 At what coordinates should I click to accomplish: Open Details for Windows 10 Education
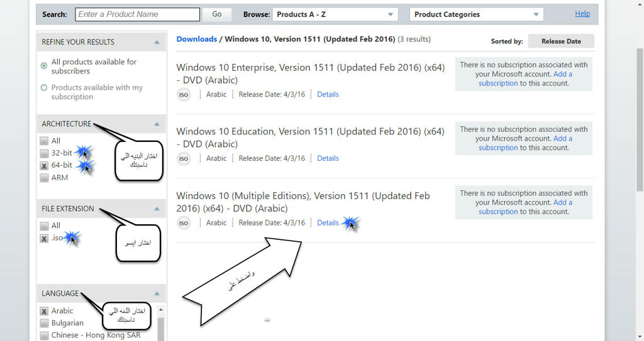[x=328, y=158]
